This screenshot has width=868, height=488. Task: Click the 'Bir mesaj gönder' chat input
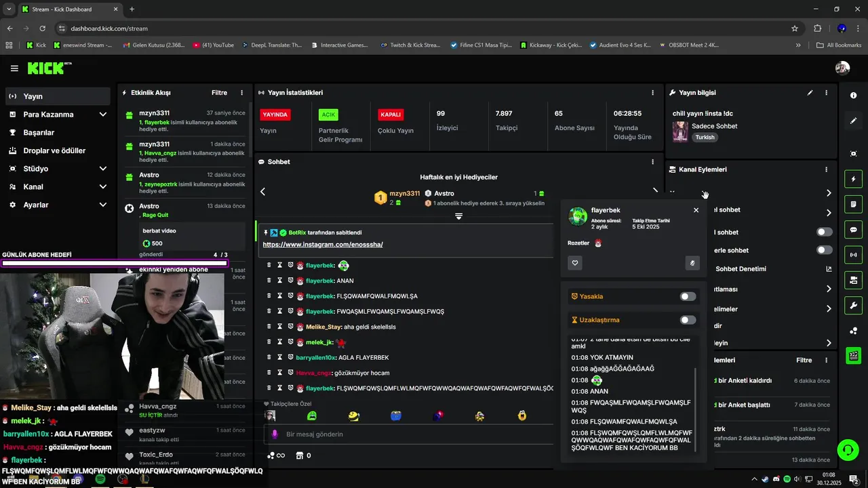(x=407, y=434)
